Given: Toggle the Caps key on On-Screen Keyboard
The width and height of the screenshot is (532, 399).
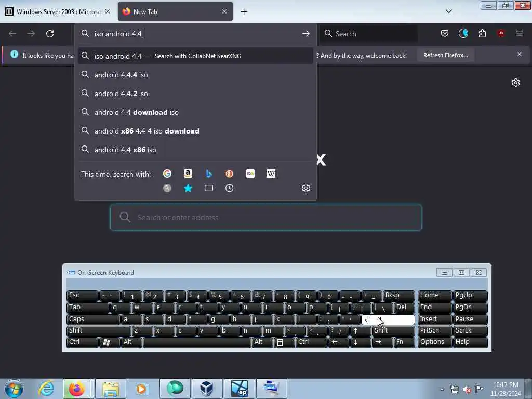Looking at the screenshot, I should [x=94, y=320].
